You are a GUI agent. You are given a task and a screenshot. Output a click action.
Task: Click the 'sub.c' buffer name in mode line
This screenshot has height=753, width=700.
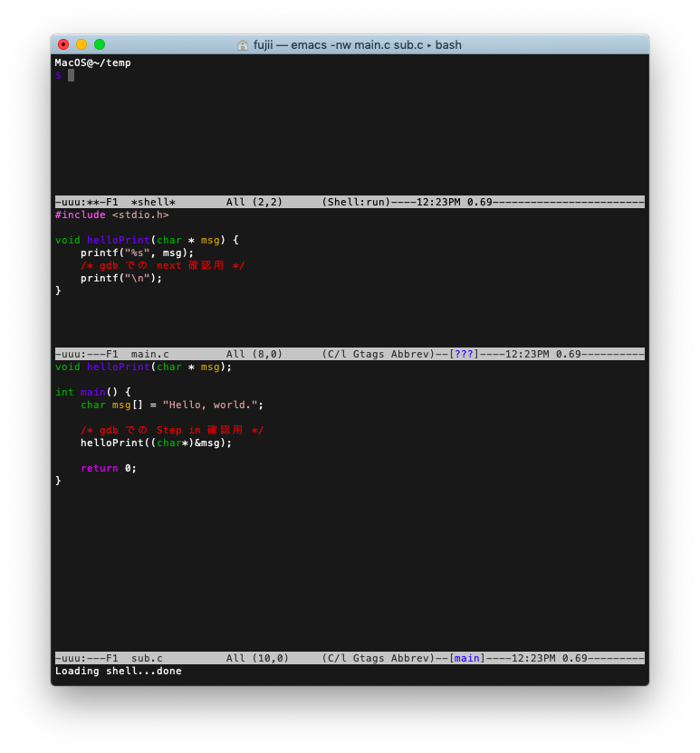pos(147,658)
